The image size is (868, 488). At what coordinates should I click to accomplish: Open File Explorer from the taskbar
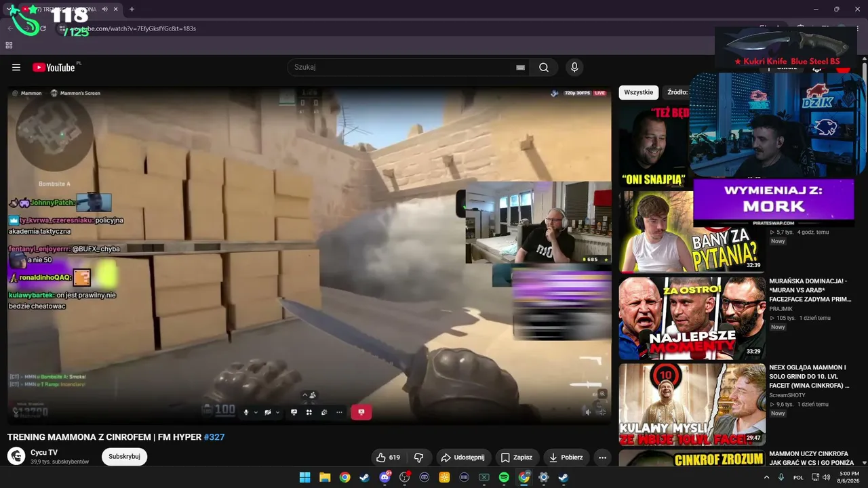(x=325, y=477)
